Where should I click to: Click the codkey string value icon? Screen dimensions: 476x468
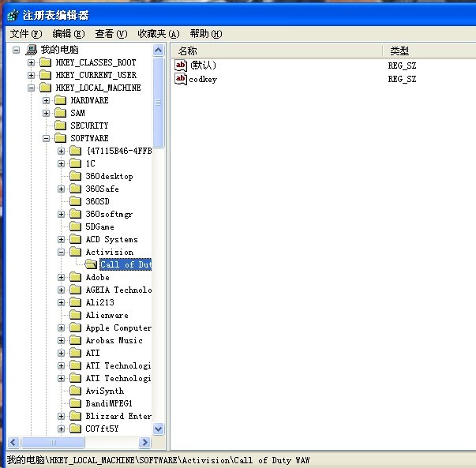181,79
